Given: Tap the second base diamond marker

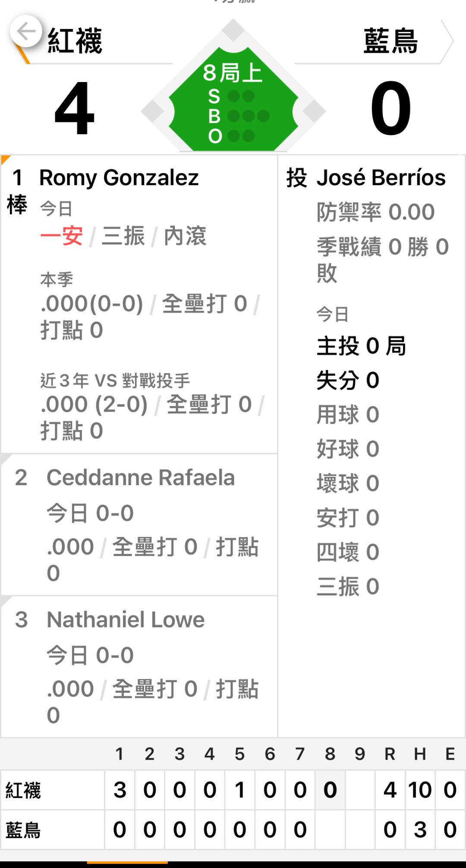Looking at the screenshot, I should (x=233, y=30).
